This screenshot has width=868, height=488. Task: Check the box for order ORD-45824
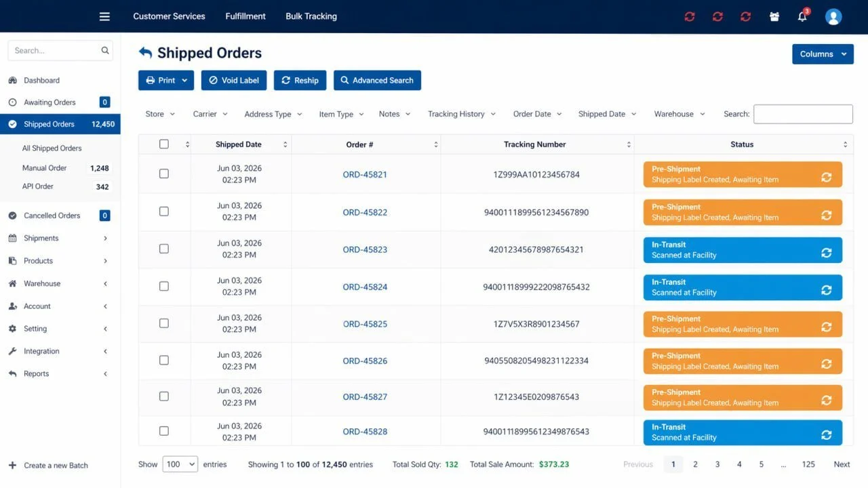coord(164,286)
